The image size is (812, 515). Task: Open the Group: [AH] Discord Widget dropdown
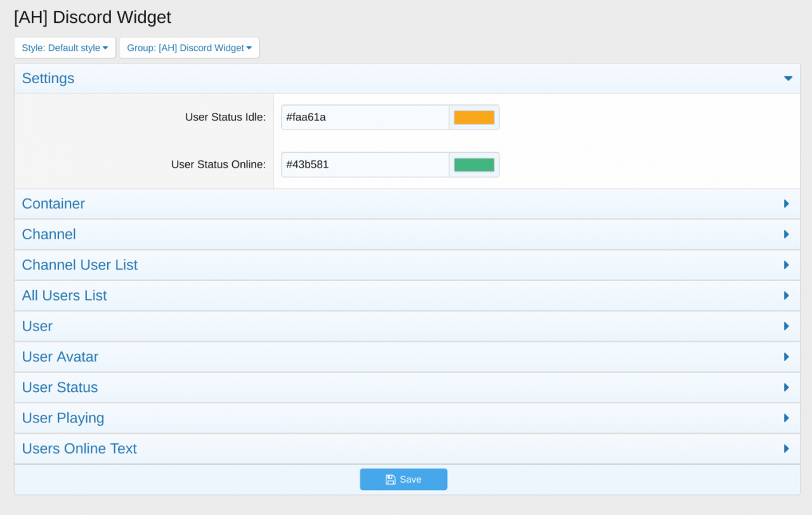[x=189, y=48]
